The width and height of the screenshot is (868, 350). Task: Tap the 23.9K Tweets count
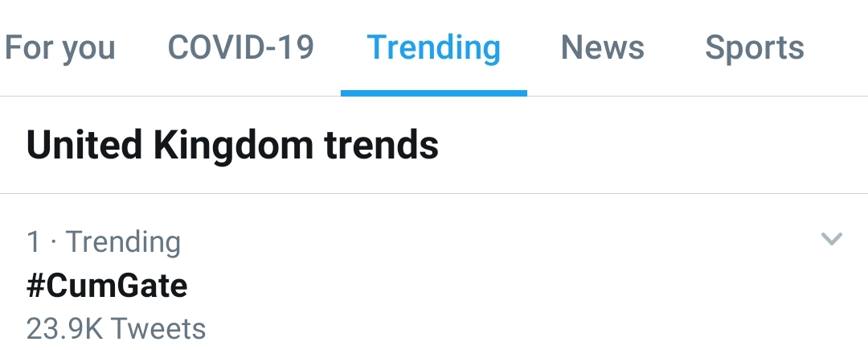[x=116, y=328]
